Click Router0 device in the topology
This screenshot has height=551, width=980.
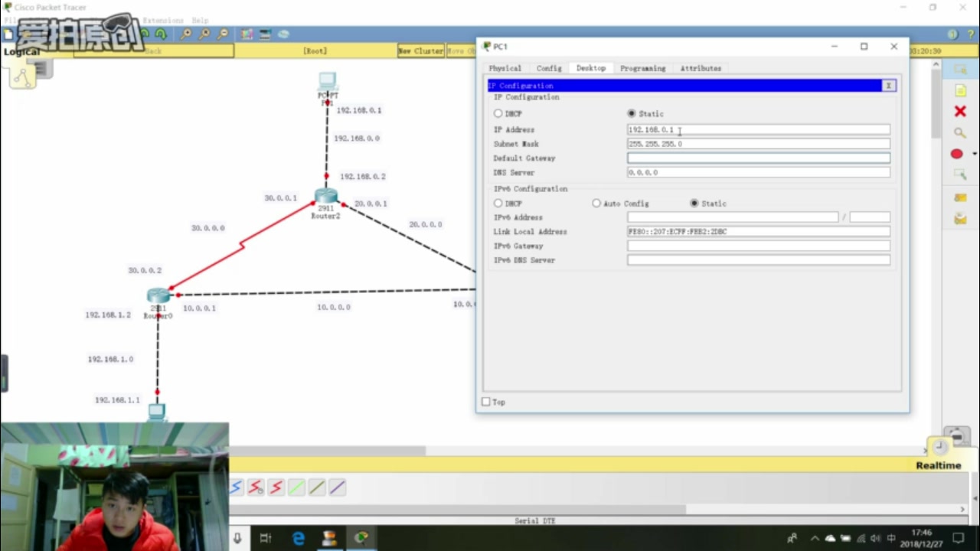click(x=158, y=295)
